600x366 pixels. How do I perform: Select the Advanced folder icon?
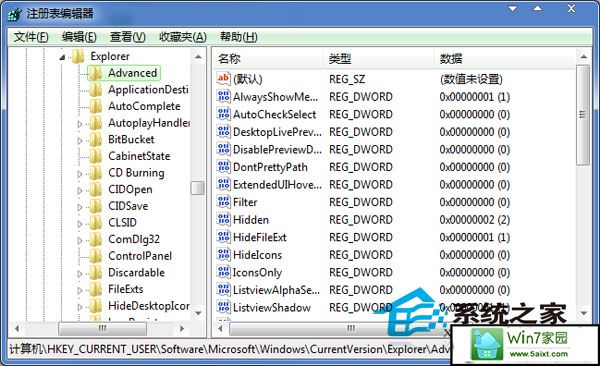[x=96, y=73]
